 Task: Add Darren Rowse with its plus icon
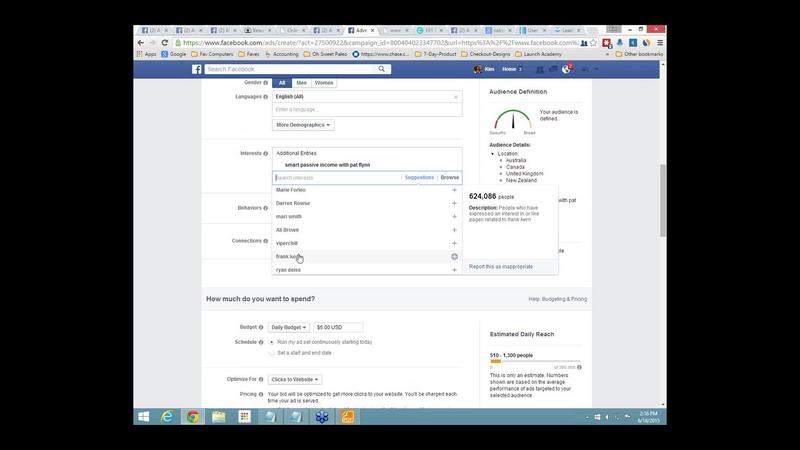click(454, 203)
